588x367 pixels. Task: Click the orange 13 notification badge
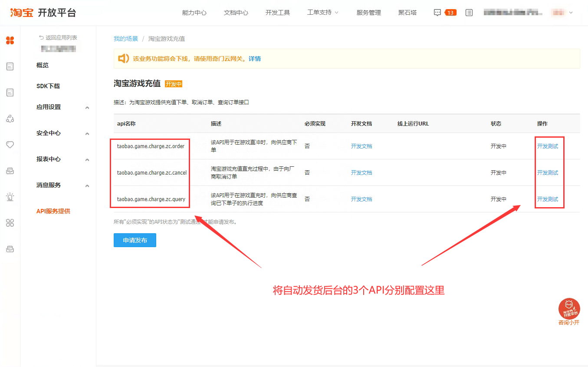pyautogui.click(x=450, y=13)
